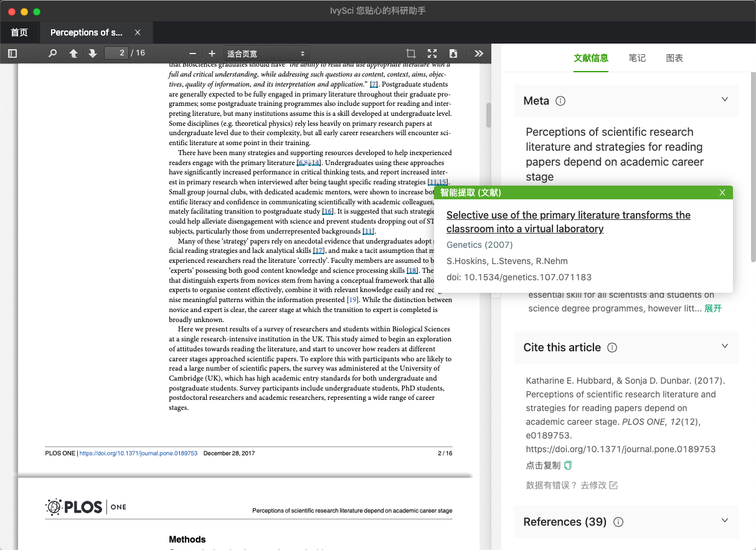The height and width of the screenshot is (550, 756).
Task: Select the crop/screenshot tool
Action: click(x=411, y=54)
